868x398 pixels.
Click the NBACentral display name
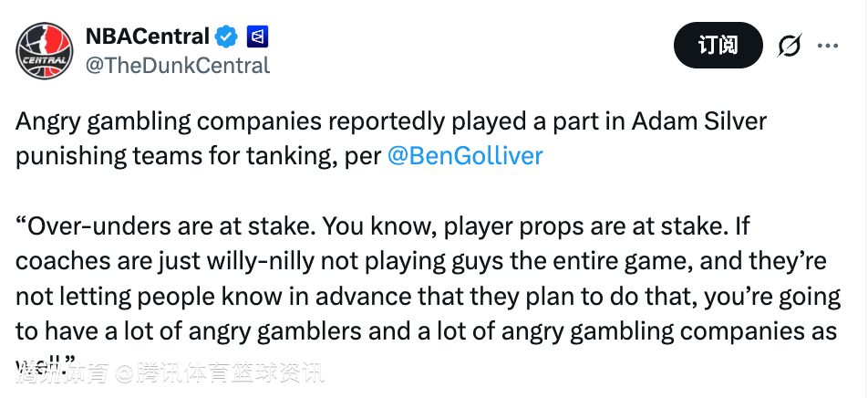click(x=148, y=37)
